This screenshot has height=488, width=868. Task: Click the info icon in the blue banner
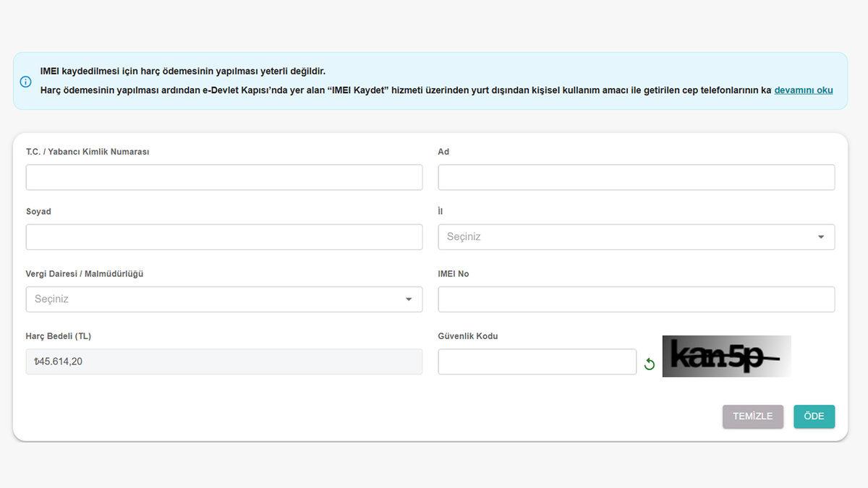(26, 82)
